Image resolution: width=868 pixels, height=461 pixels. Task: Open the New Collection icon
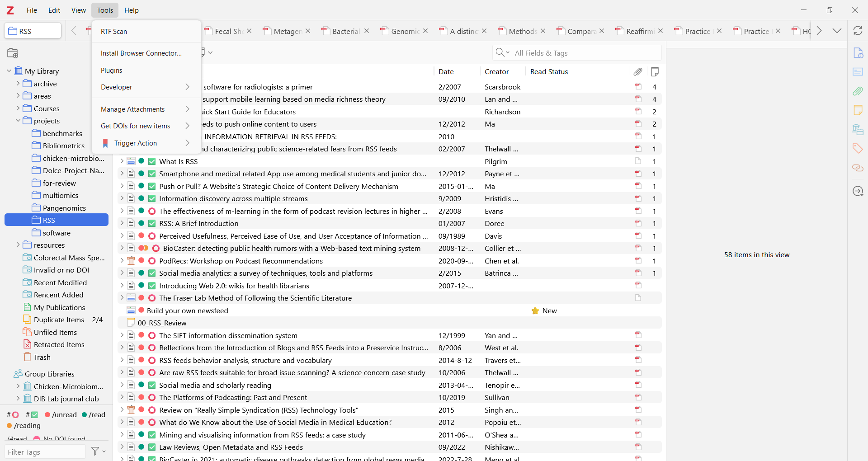coord(13,53)
